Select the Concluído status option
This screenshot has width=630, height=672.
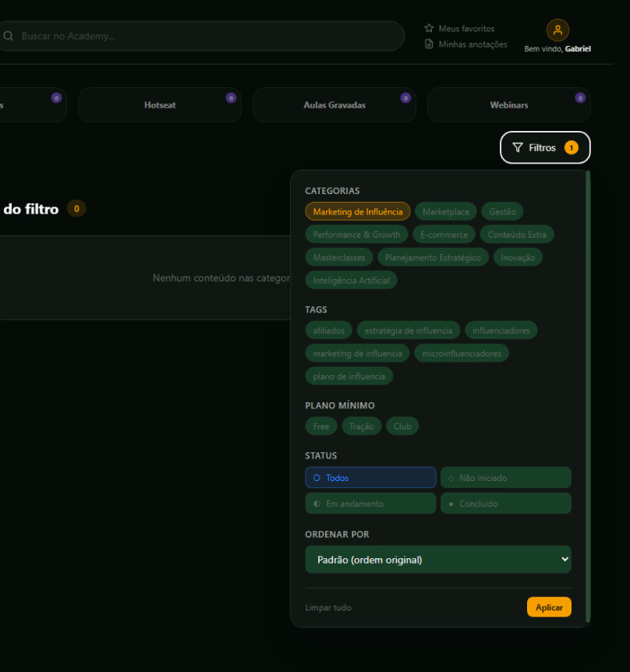coord(506,503)
